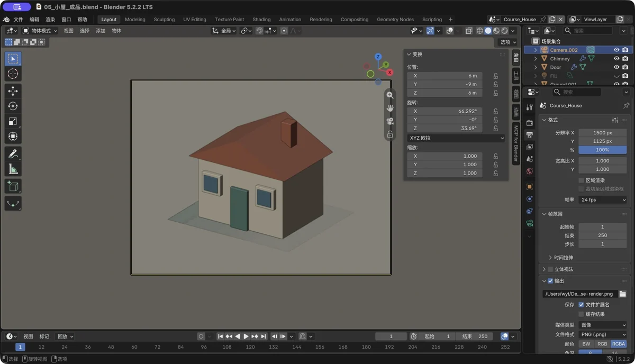Uncheck the 文件扩展名 checkbox
The image size is (635, 364).
point(581,305)
